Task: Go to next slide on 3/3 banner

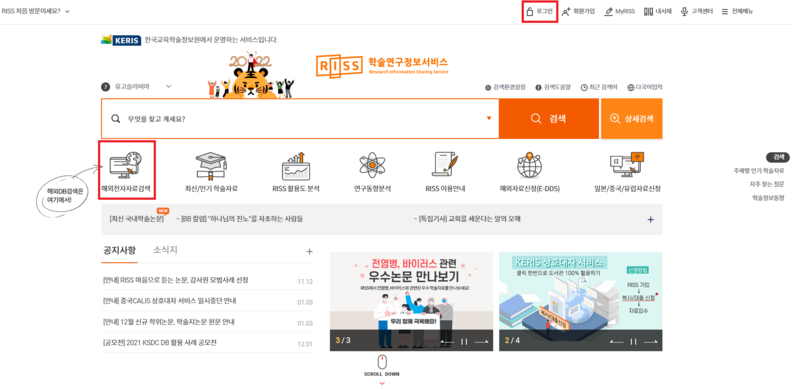Action: click(x=481, y=342)
